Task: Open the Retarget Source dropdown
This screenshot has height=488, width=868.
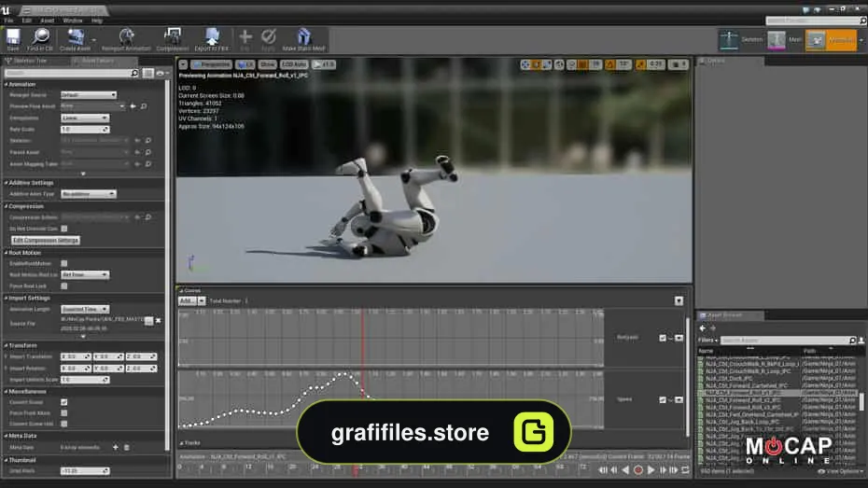Action: (x=89, y=95)
